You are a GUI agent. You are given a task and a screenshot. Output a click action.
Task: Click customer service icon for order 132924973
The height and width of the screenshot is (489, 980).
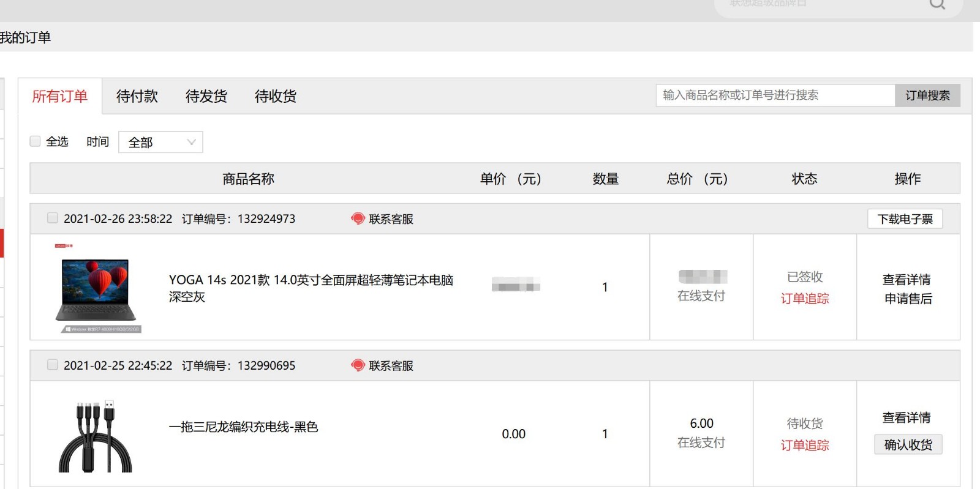point(358,218)
